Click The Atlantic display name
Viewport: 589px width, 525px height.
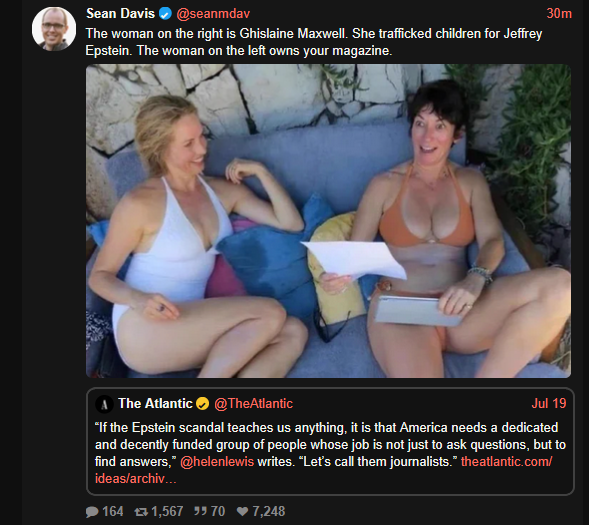155,404
